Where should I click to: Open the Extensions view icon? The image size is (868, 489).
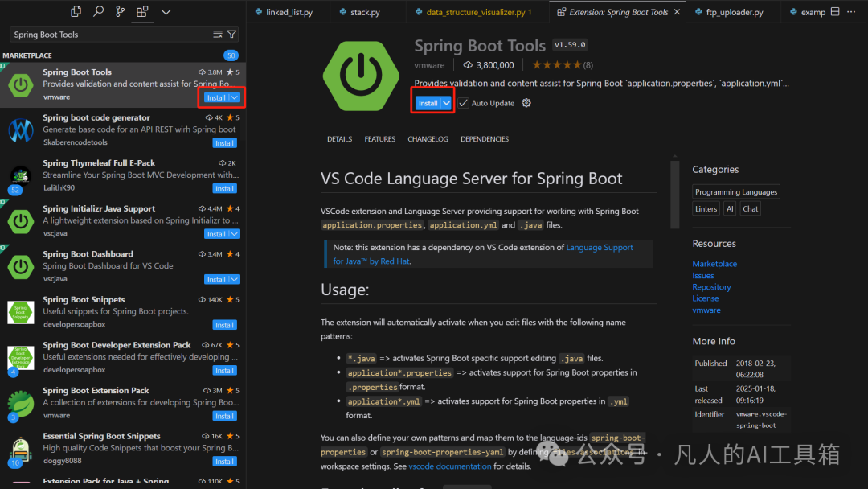pos(142,11)
